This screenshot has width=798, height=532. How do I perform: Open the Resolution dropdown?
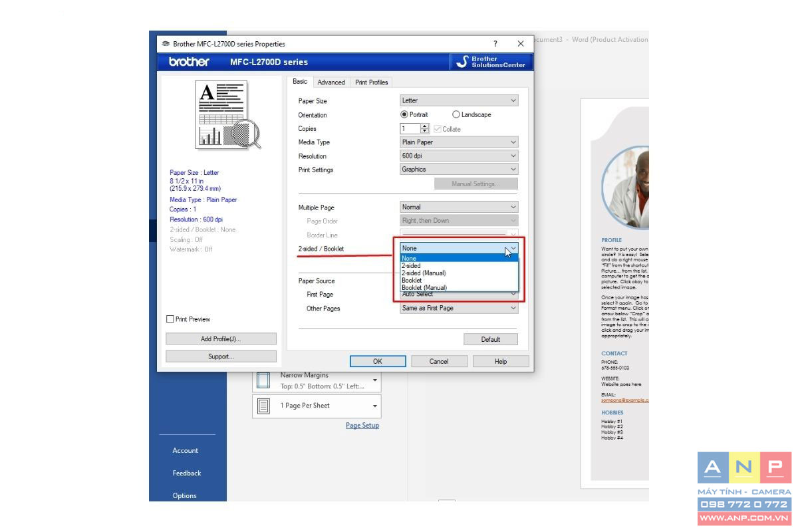(x=459, y=156)
